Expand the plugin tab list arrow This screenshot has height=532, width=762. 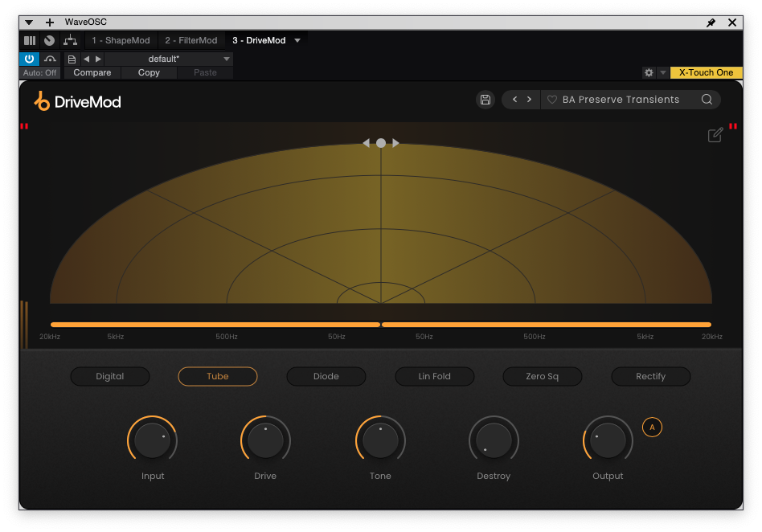(297, 40)
